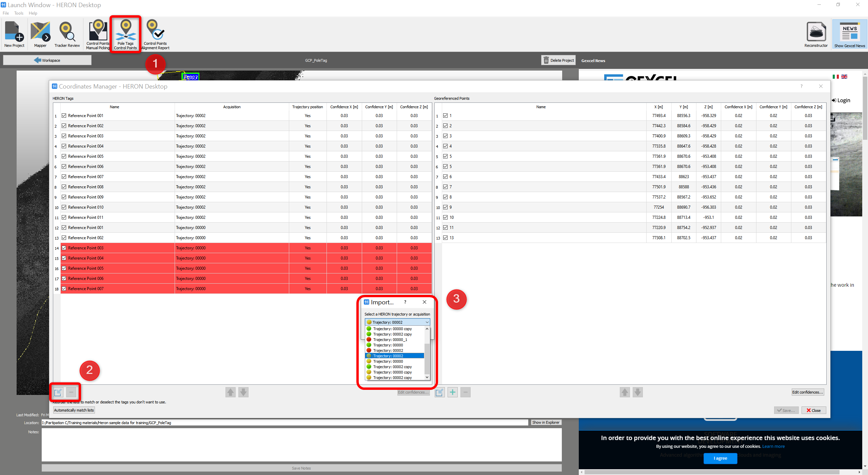Uncheck Reference Point 001 in first row

64,116
